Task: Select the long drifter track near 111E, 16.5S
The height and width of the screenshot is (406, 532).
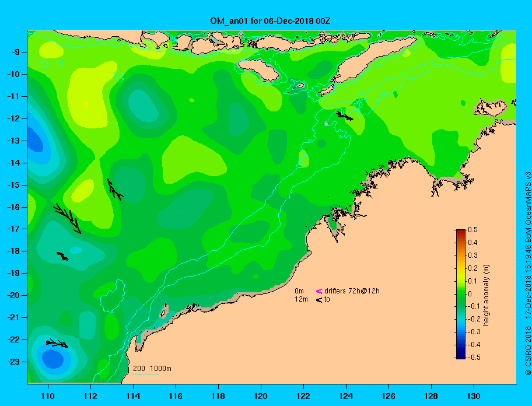Action: pyautogui.click(x=68, y=218)
